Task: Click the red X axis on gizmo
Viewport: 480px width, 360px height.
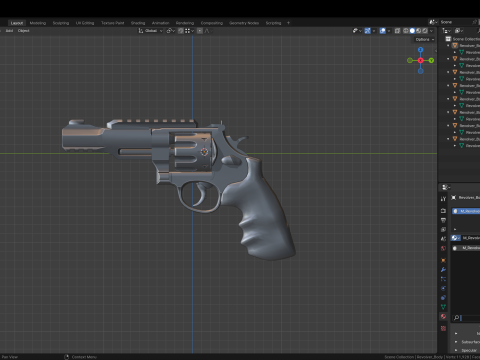Action: tap(421, 60)
